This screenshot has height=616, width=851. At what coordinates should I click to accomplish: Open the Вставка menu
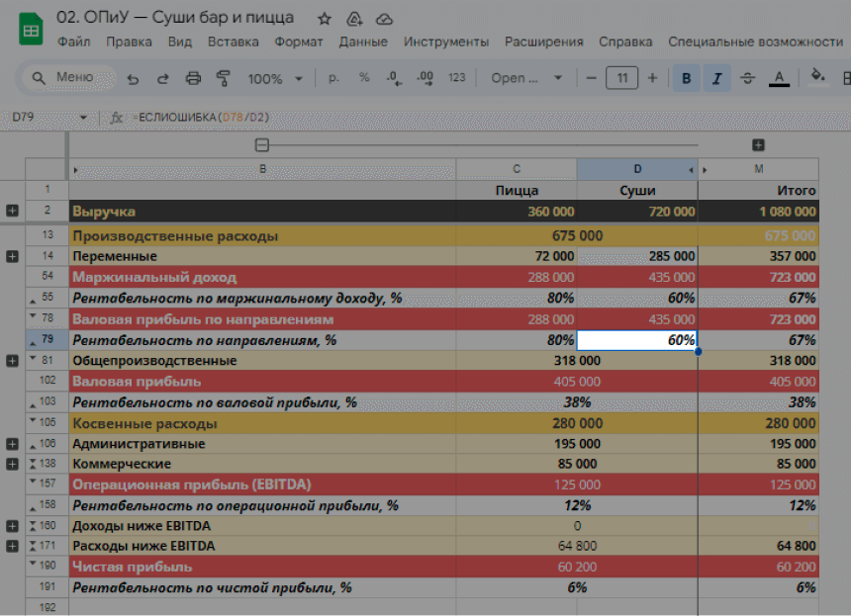234,42
